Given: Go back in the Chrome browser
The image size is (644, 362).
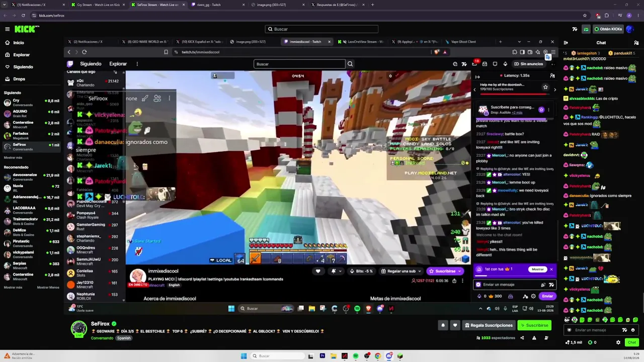Looking at the screenshot, I should (5, 16).
